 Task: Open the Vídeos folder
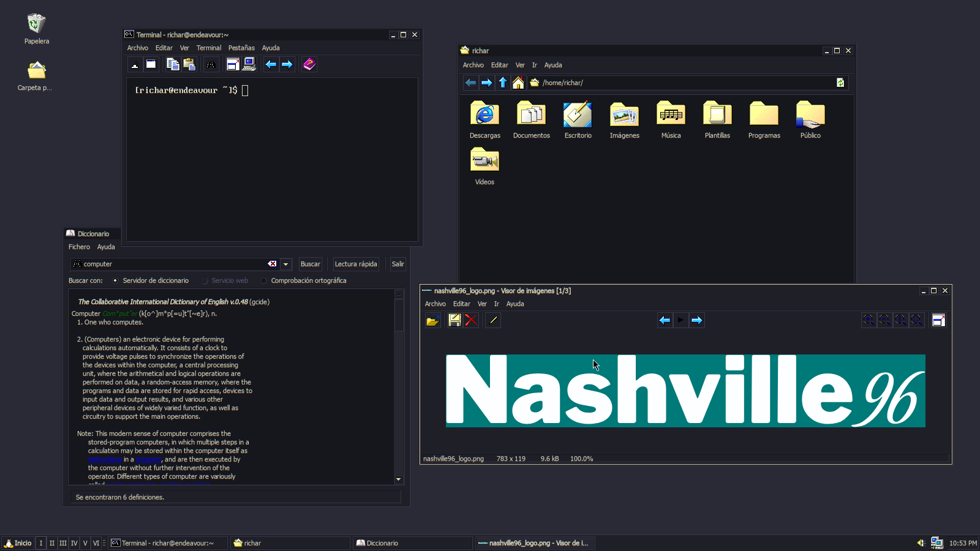tap(484, 167)
